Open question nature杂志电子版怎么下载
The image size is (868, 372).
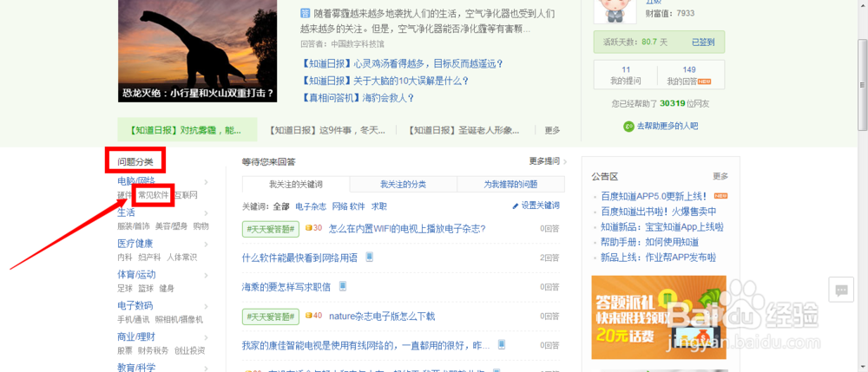coord(382,317)
